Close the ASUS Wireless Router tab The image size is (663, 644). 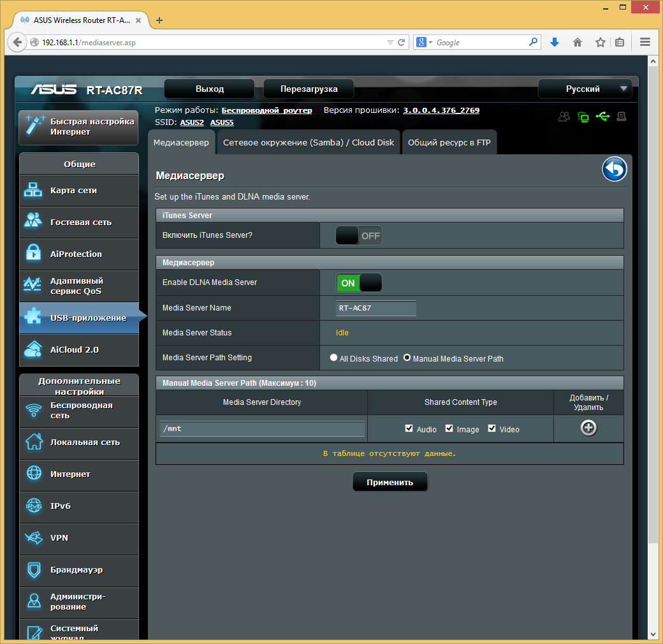(138, 20)
